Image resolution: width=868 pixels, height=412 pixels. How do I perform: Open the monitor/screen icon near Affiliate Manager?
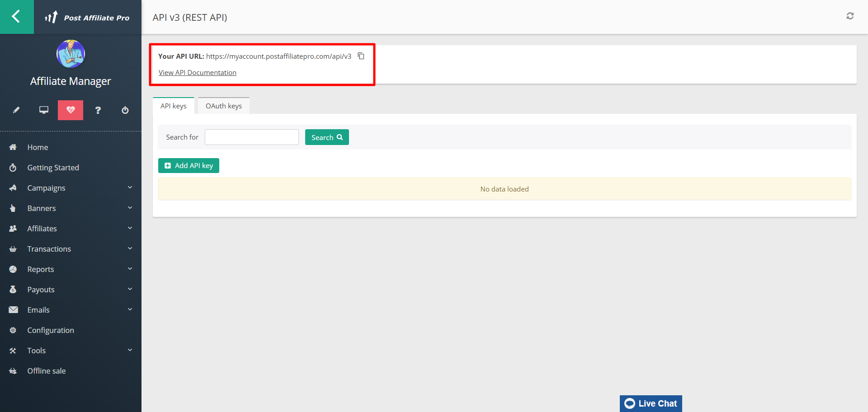click(x=43, y=110)
